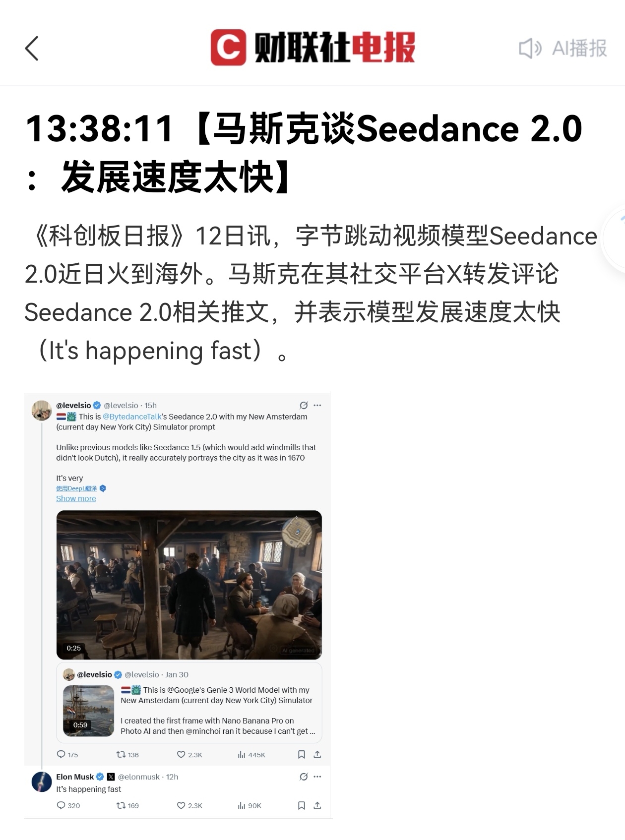Like Elon Musk's reply tweet
This screenshot has height=840, width=625.
(181, 805)
